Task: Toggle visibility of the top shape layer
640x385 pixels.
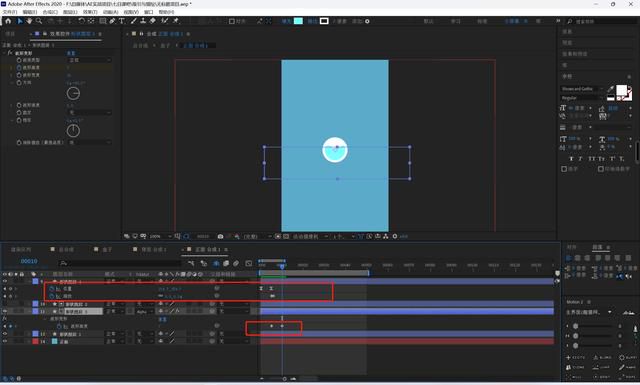Action: pyautogui.click(x=5, y=281)
